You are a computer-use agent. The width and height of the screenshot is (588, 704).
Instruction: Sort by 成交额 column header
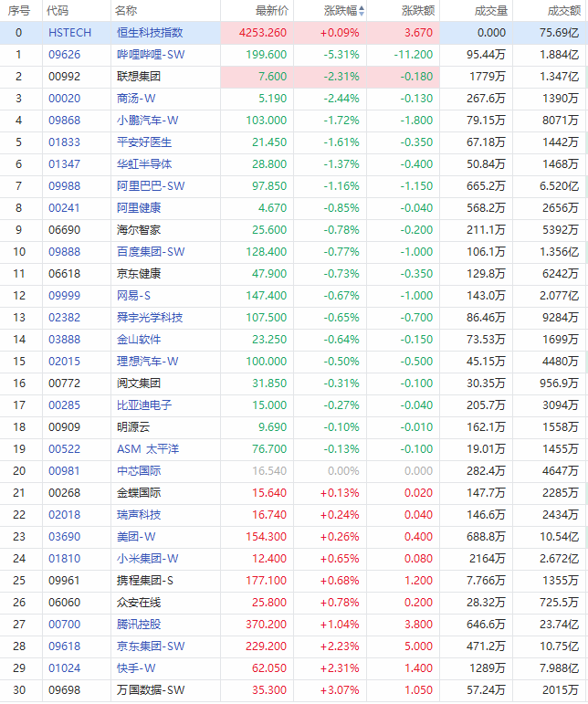click(x=564, y=11)
